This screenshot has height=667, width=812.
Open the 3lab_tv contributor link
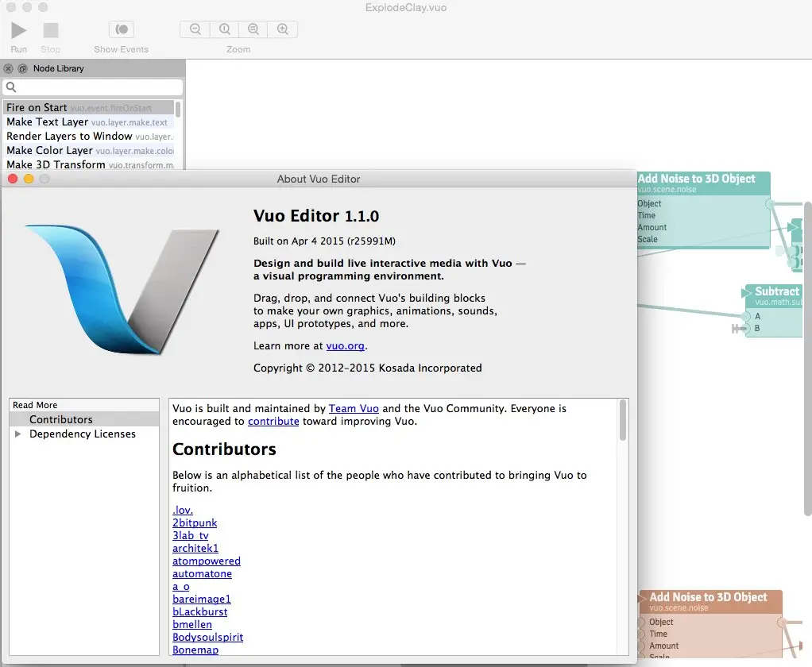[x=191, y=535]
